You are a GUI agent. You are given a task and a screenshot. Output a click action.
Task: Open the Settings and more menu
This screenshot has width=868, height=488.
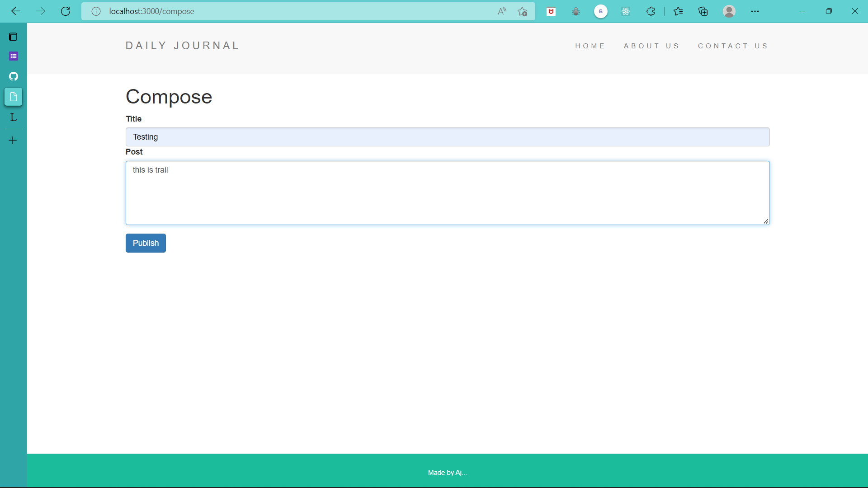pos(755,11)
